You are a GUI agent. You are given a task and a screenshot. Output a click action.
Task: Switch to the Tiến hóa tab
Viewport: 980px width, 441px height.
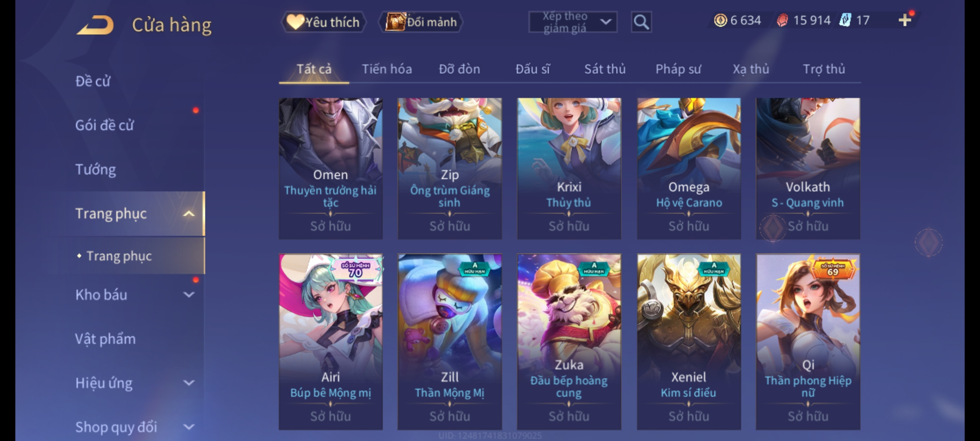387,69
